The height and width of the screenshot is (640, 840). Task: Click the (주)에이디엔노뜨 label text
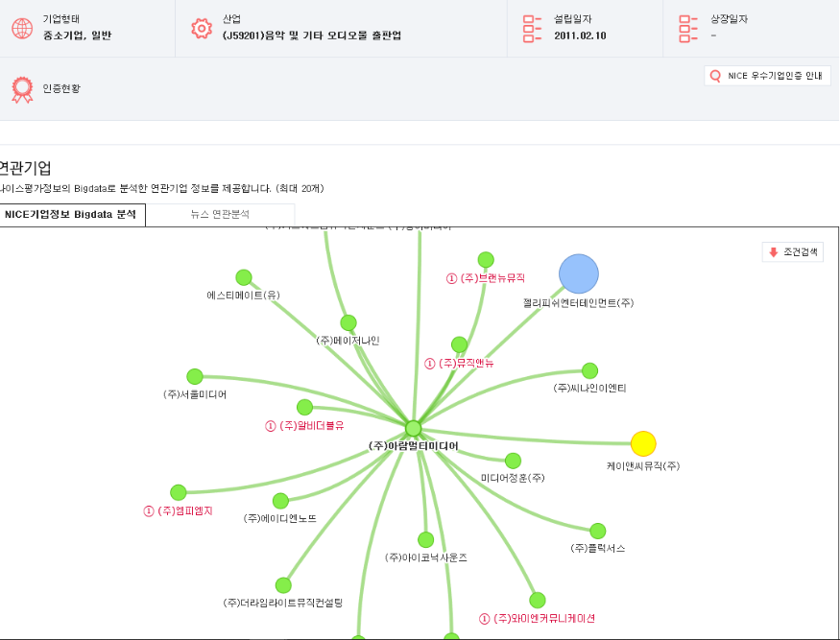coord(280,518)
